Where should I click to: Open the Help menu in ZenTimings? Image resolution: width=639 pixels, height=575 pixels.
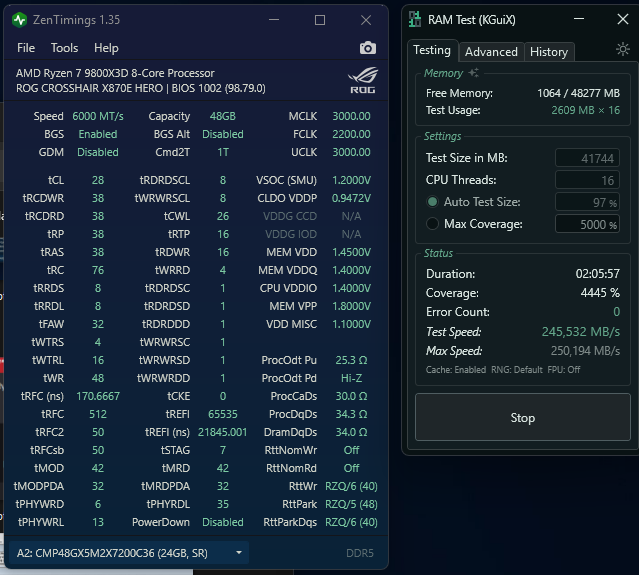tap(106, 48)
